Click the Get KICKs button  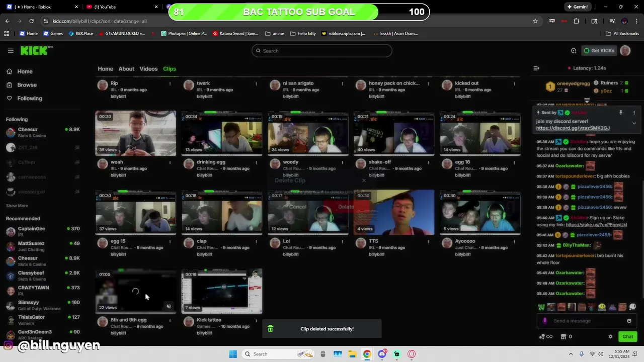[599, 51]
